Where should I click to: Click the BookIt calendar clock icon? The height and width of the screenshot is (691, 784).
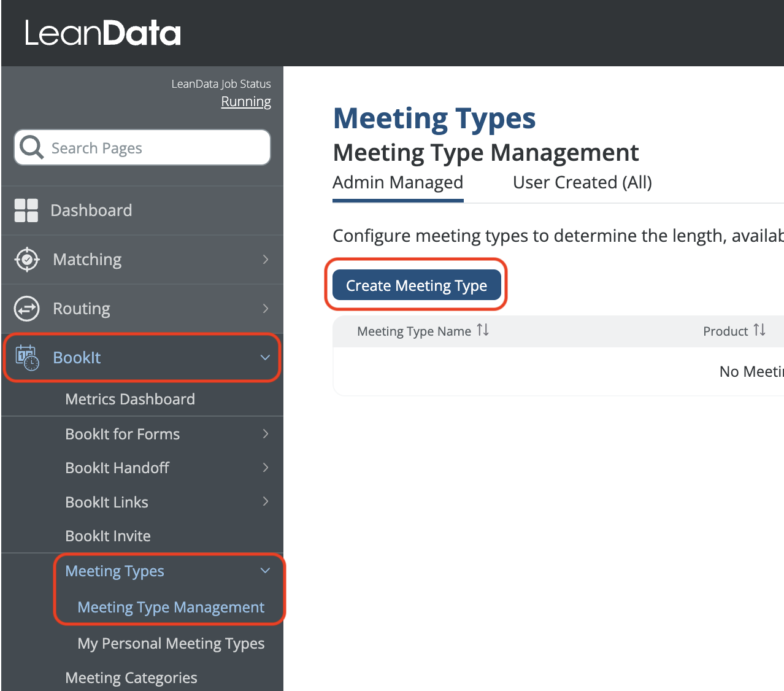(x=27, y=358)
